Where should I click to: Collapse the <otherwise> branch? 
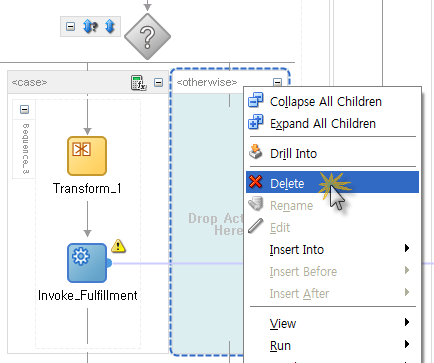pyautogui.click(x=277, y=82)
